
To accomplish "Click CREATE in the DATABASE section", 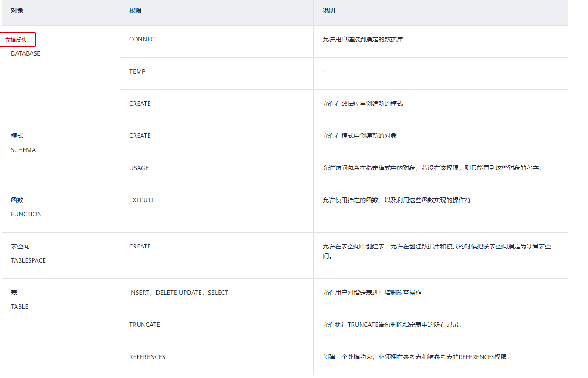I will (140, 104).
